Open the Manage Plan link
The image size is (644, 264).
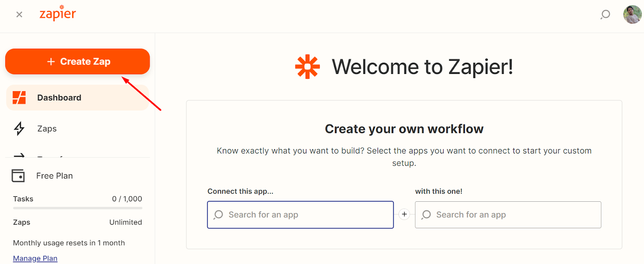[x=35, y=258]
